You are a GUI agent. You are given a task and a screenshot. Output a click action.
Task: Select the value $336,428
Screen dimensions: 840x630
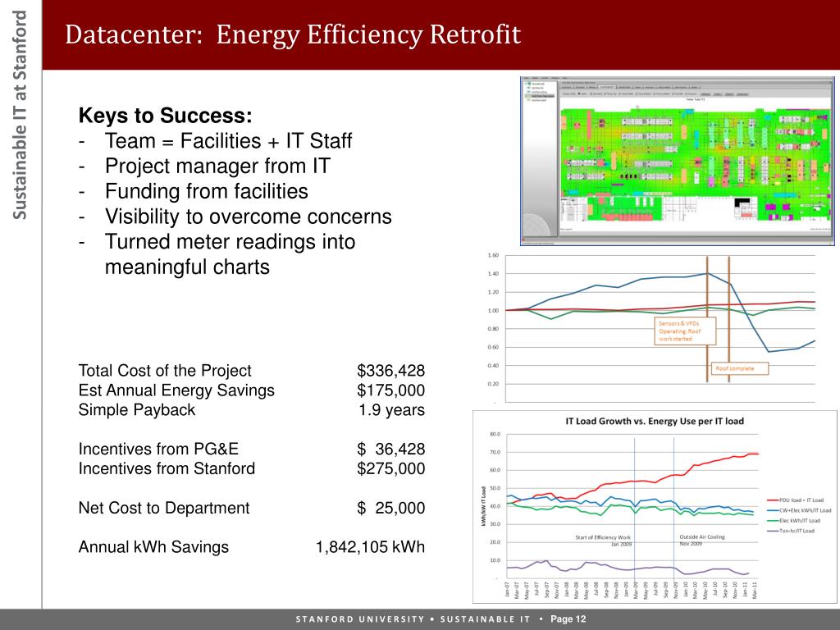pos(390,371)
